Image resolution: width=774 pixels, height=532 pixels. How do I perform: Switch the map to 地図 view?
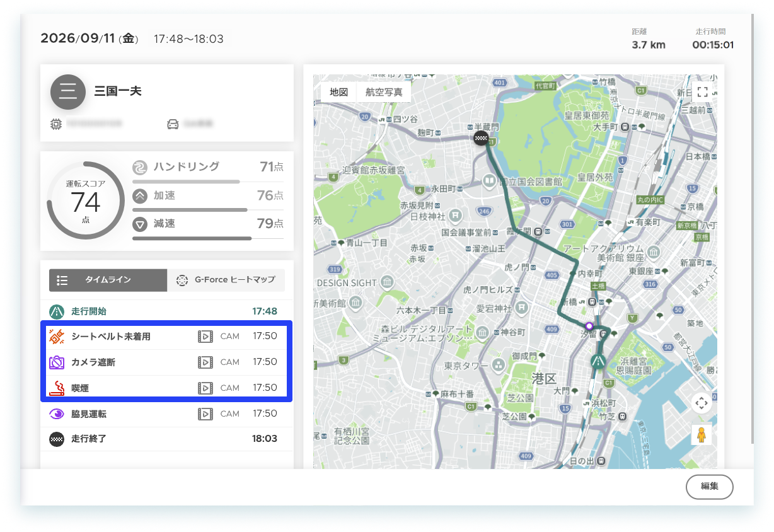[338, 92]
